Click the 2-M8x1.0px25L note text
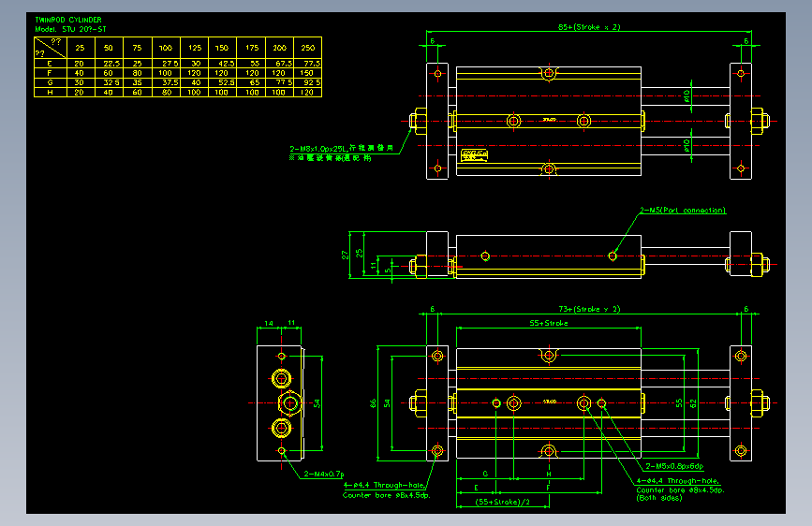This screenshot has width=812, height=526. (x=317, y=149)
